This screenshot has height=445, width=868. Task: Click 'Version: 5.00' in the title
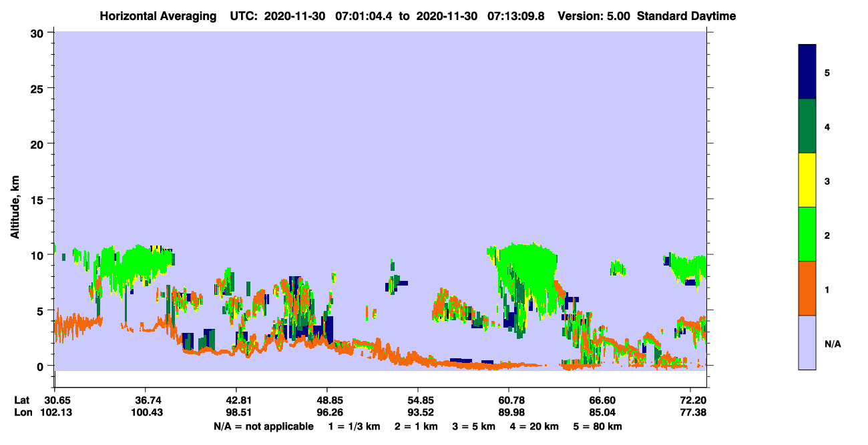tap(594, 16)
